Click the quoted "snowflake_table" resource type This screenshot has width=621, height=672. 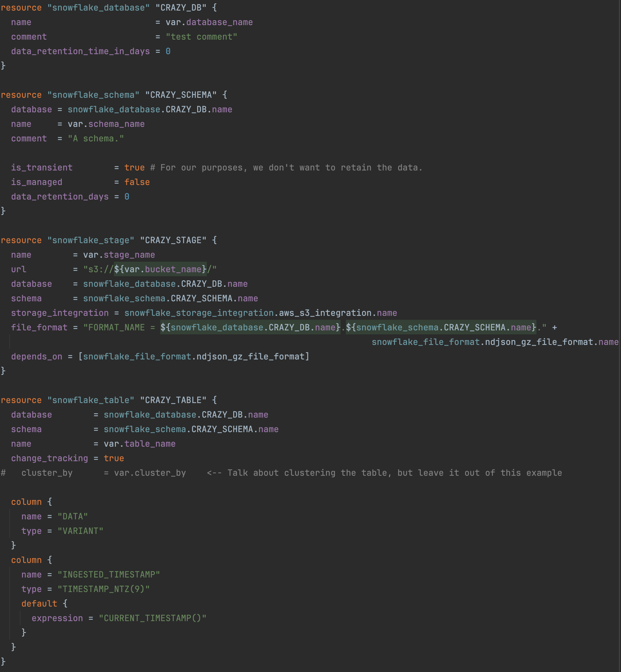point(91,400)
